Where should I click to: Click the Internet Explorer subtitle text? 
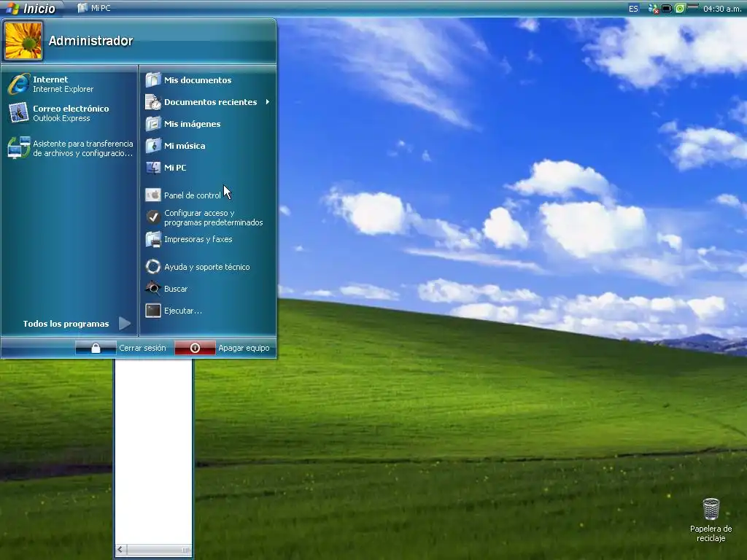[63, 89]
